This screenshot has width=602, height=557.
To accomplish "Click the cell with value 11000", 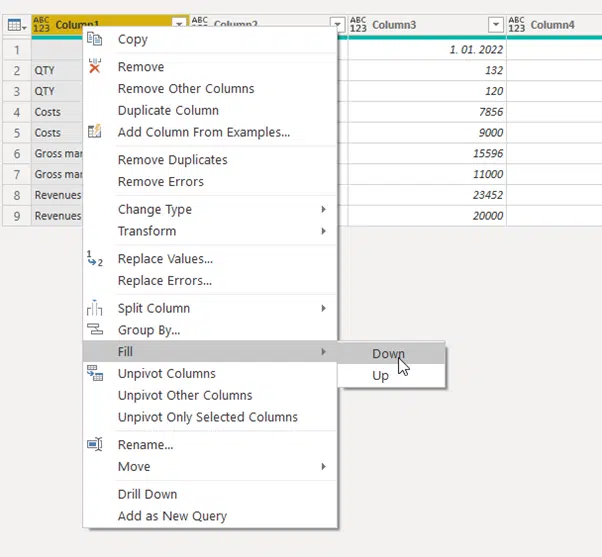I will 427,174.
